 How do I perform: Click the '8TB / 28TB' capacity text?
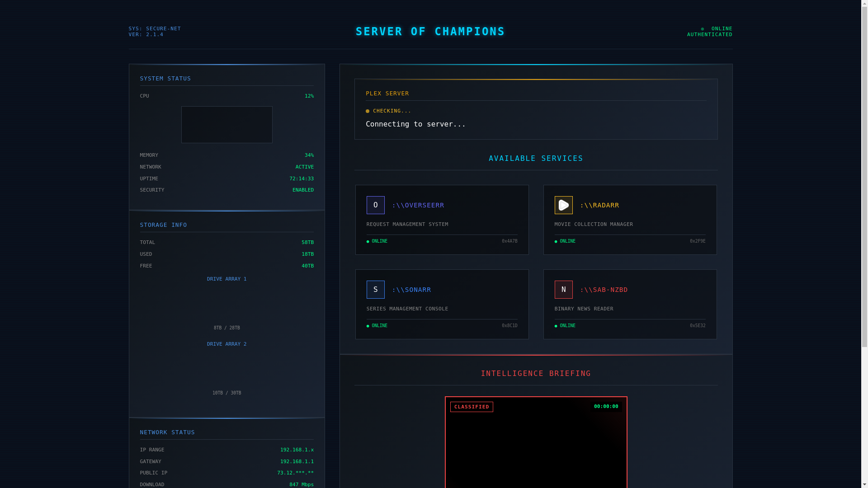tap(226, 328)
